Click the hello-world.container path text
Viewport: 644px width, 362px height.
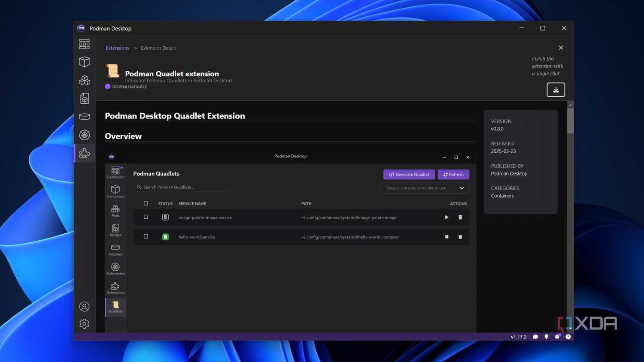[350, 237]
